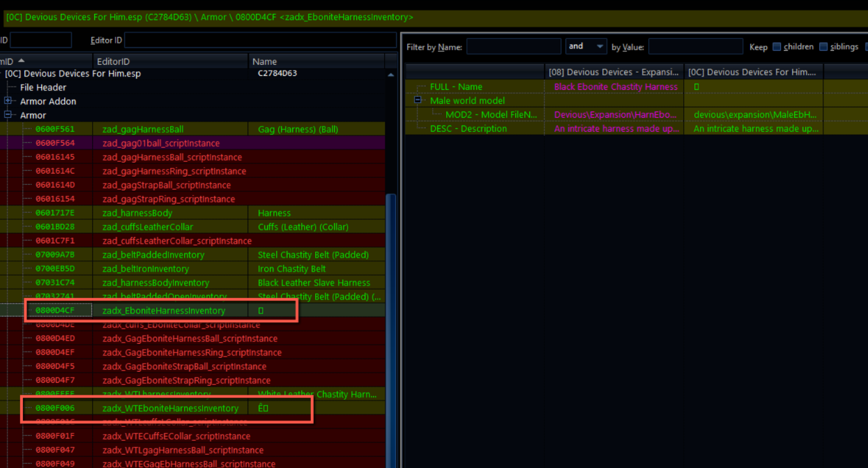Select record zadx_GagEboniteHarnessBall_scriptInstance
Screen dimensions: 868x468
tap(192, 338)
